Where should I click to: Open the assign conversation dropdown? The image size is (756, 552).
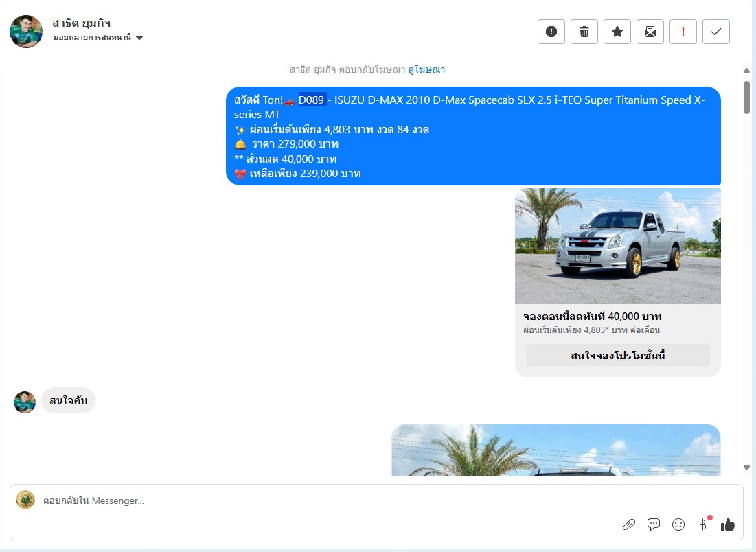(x=98, y=37)
